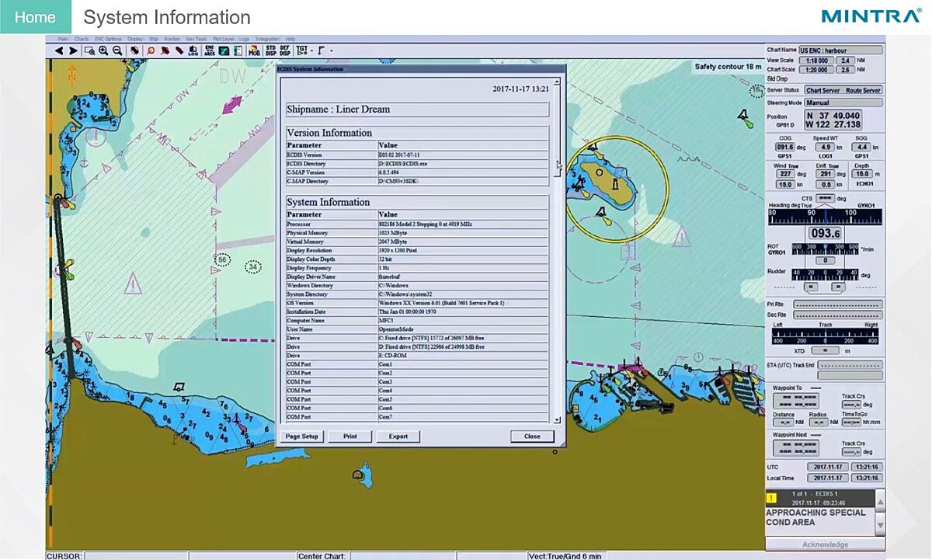This screenshot has width=932, height=560.
Task: Click the Export button in dialog
Action: [x=398, y=437]
